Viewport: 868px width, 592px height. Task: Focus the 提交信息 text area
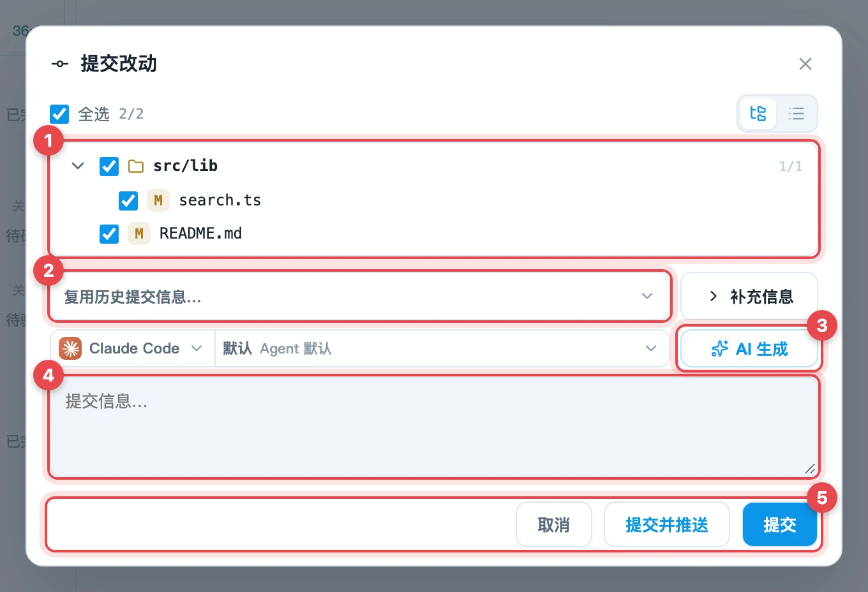[x=434, y=427]
